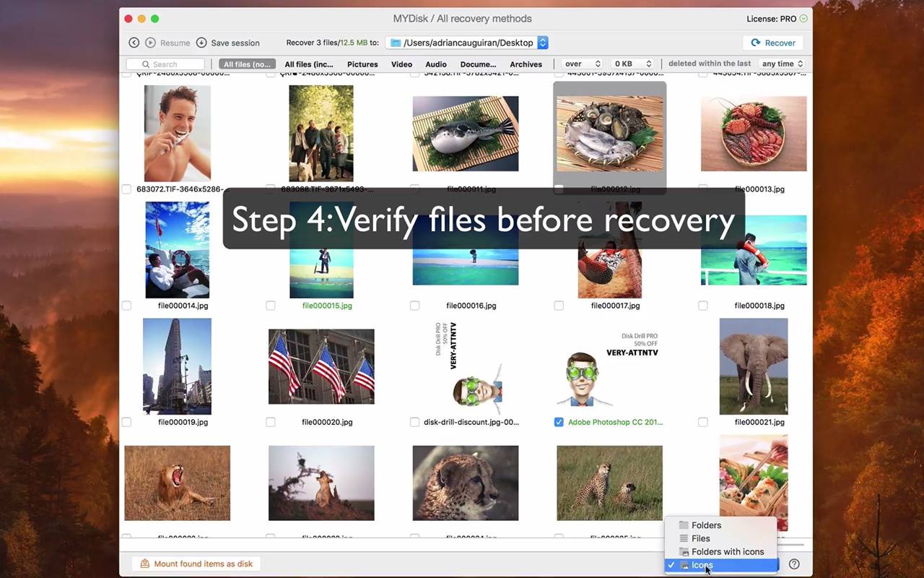924x578 pixels.
Task: Switch to the Pictures filter tab
Action: coord(362,64)
